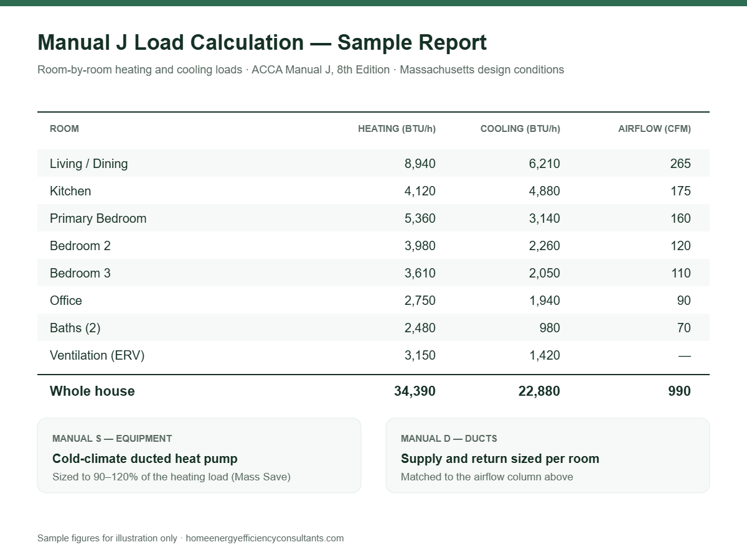Click the HEATING (BTU/h) column header

[397, 129]
